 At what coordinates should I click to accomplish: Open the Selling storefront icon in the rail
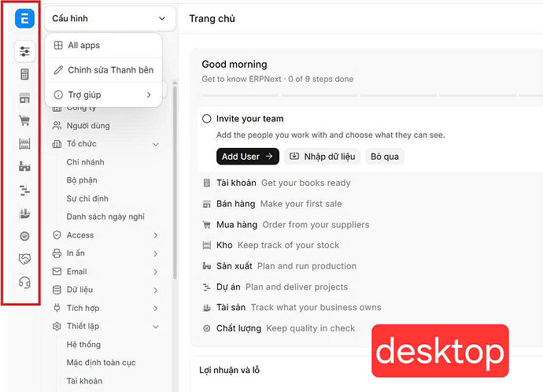24,98
